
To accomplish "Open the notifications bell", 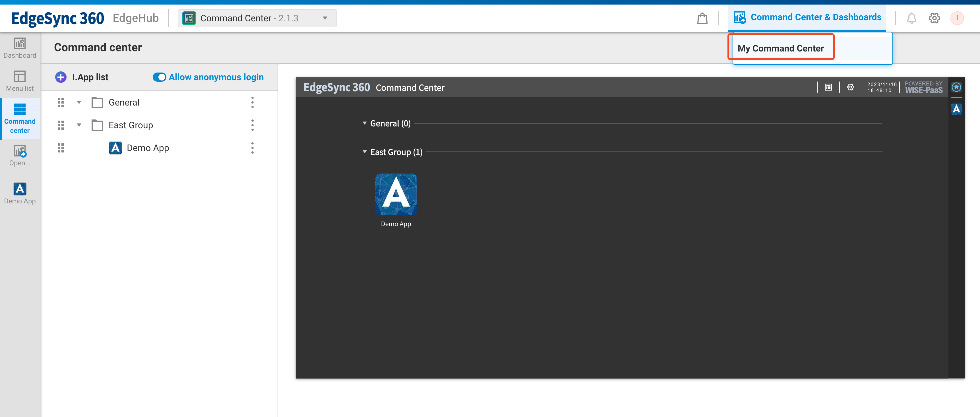I will pyautogui.click(x=911, y=18).
